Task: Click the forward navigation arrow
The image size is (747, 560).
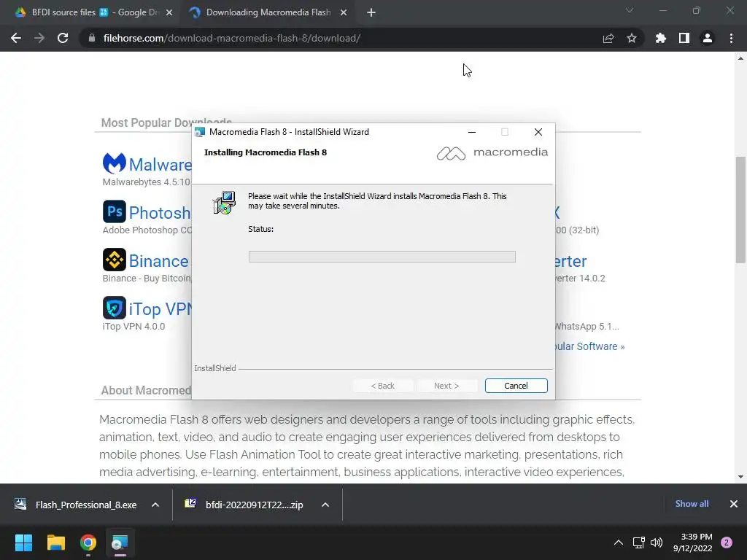Action: 39,38
